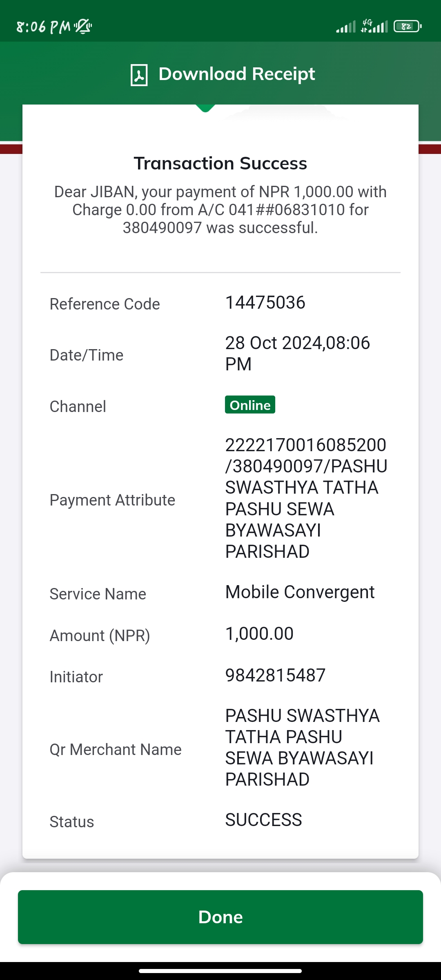The height and width of the screenshot is (980, 441).
Task: Select the Transaction Success heading
Action: (220, 163)
